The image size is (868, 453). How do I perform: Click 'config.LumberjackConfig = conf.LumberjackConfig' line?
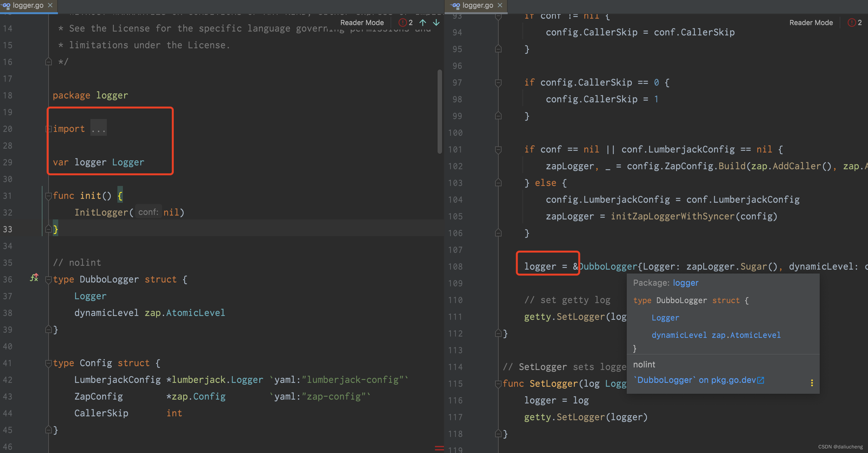(673, 199)
